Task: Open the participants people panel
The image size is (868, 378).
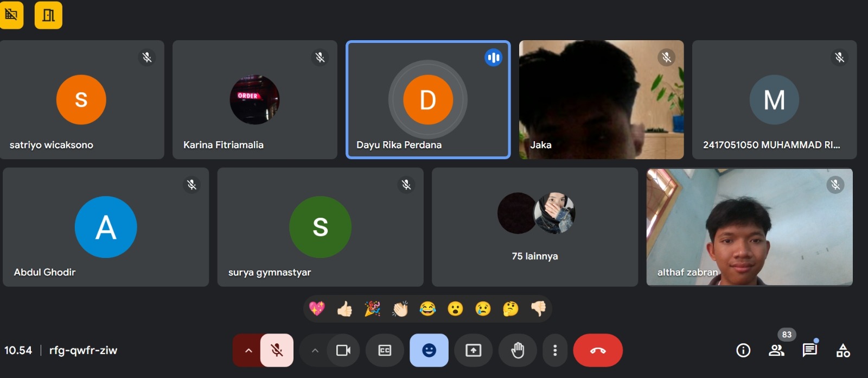Action: [x=776, y=351]
